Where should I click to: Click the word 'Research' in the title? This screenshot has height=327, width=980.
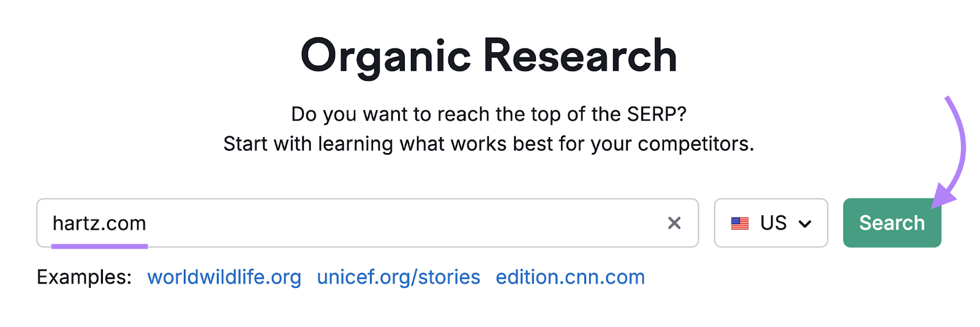pos(580,56)
